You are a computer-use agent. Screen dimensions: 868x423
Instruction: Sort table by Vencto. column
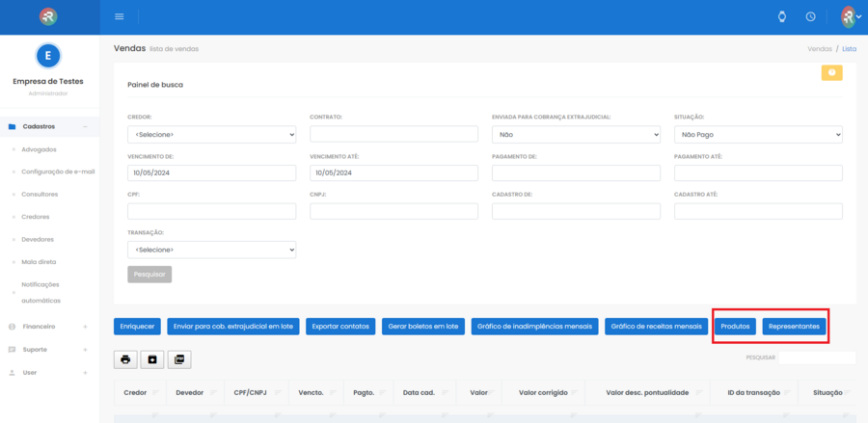click(311, 393)
